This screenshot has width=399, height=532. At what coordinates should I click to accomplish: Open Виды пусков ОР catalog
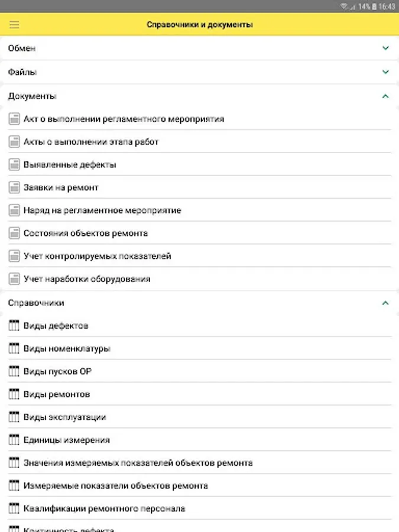pyautogui.click(x=57, y=372)
